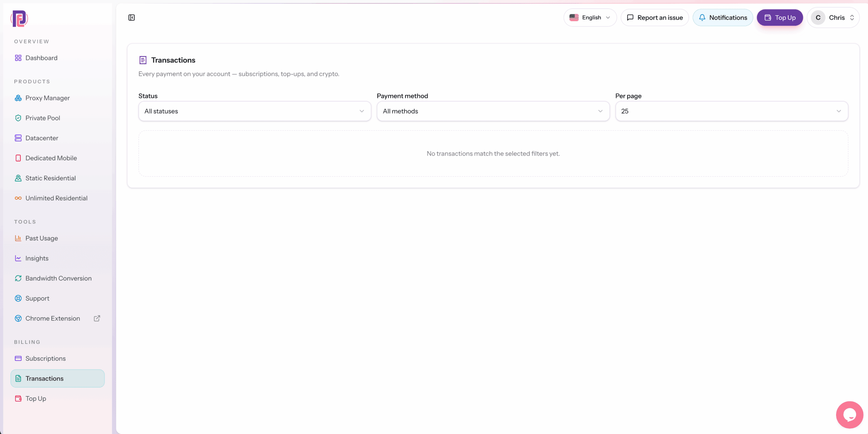Click the 'No transactions match the selected filters yet.' message

(493, 154)
